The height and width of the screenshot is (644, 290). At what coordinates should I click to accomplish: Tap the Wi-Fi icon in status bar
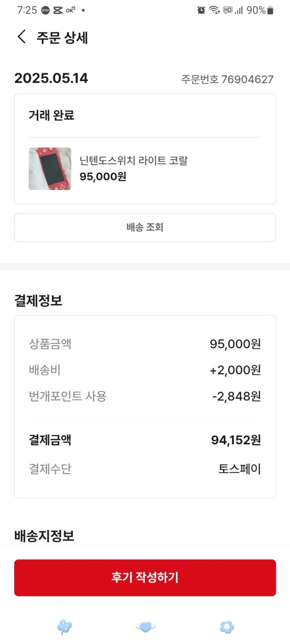214,10
